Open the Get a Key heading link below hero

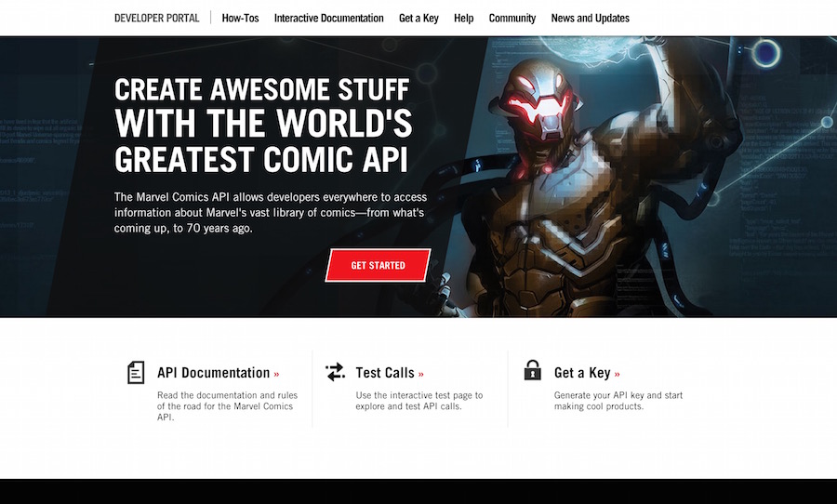pyautogui.click(x=582, y=373)
